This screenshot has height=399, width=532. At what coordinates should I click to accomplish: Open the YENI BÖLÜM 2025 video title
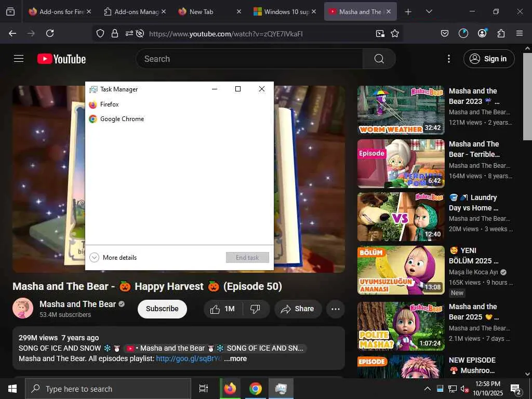pyautogui.click(x=474, y=256)
